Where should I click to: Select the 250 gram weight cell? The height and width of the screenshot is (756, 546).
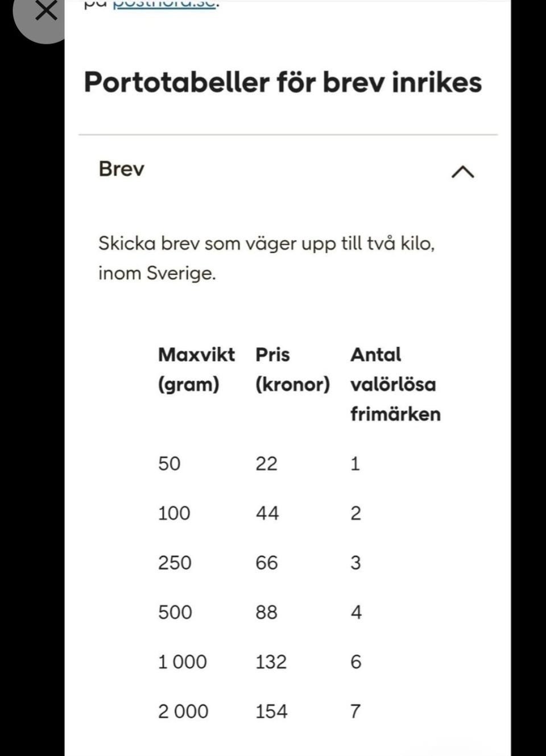[x=175, y=562]
